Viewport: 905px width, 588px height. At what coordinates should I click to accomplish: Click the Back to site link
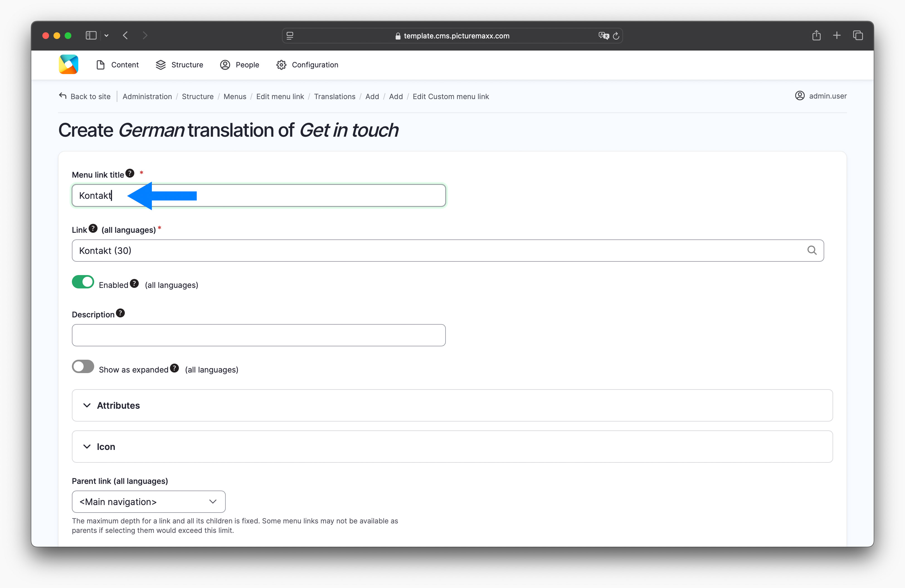pyautogui.click(x=85, y=97)
